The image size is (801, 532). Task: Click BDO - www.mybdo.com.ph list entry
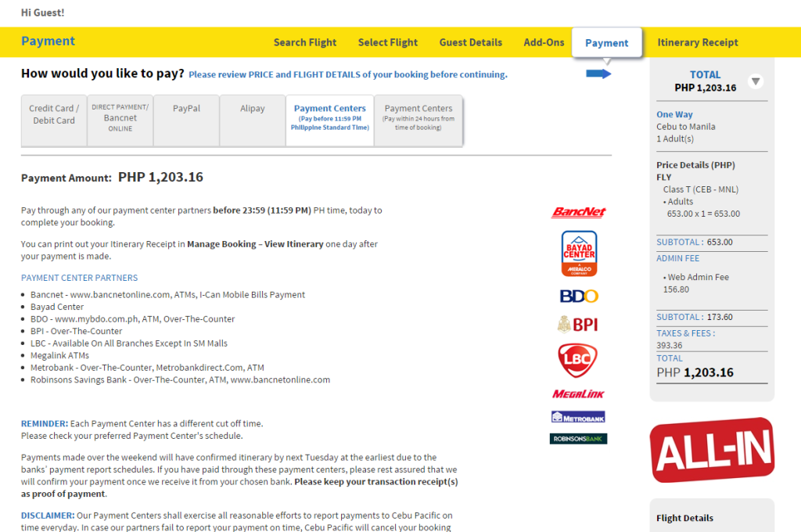point(132,319)
